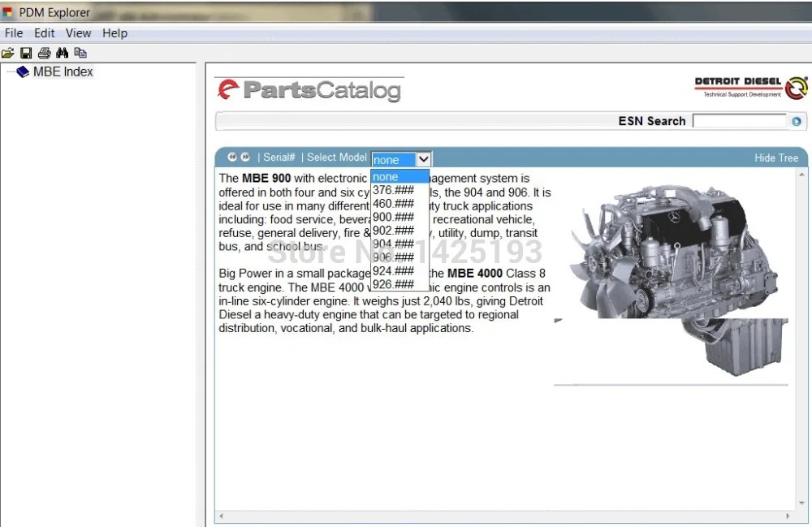Click the bold 'MBE 4000' text
This screenshot has width=812, height=527.
(x=474, y=274)
